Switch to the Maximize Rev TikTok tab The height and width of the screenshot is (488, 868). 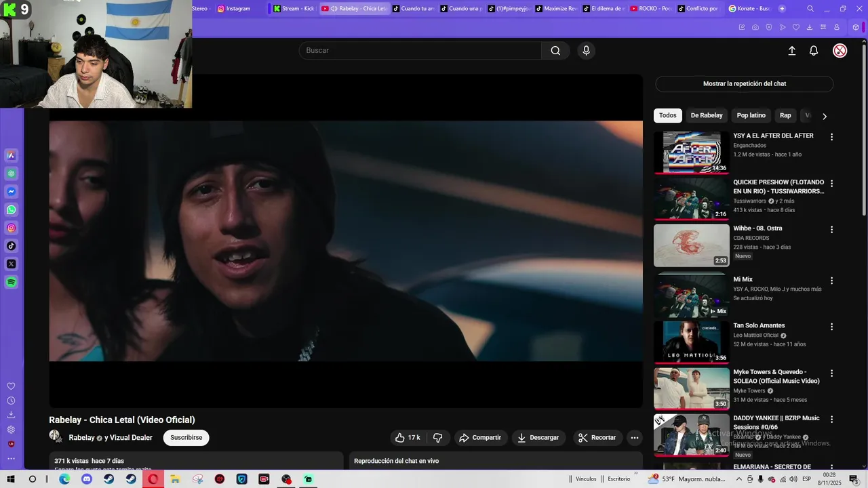556,9
